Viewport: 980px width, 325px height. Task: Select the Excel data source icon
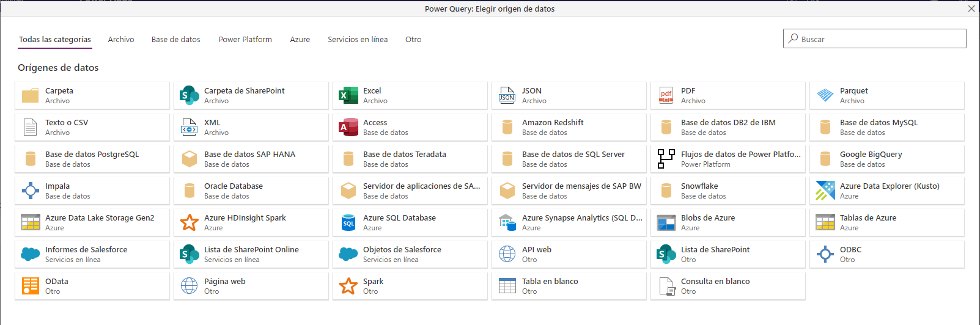coord(348,95)
